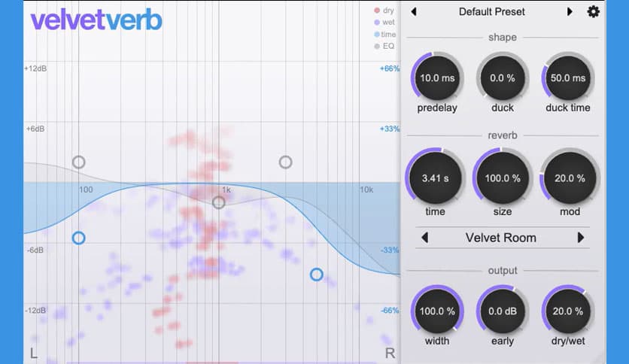The width and height of the screenshot is (629, 364).
Task: Click the reverb time knob showing 3.41 s
Action: tap(435, 178)
